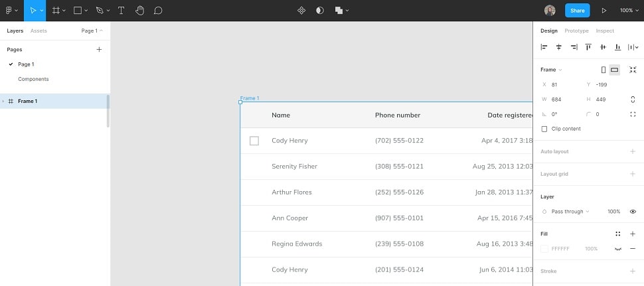Align vertical centers
The image size is (644, 286).
point(603,47)
